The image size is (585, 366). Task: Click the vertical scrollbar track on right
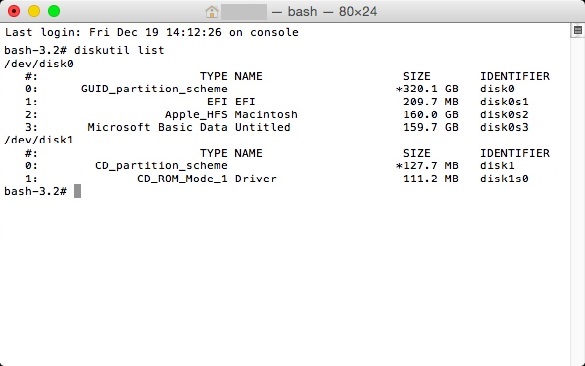pos(578,201)
